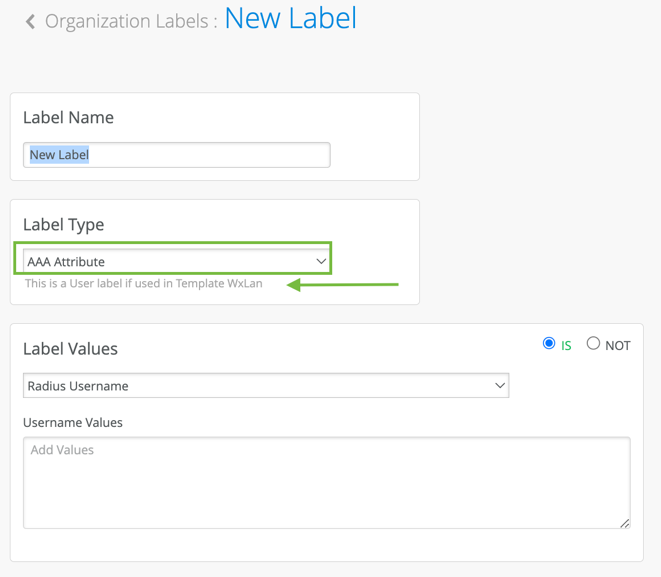Click the green annotation arrow
The width and height of the screenshot is (661, 577).
pyautogui.click(x=343, y=285)
